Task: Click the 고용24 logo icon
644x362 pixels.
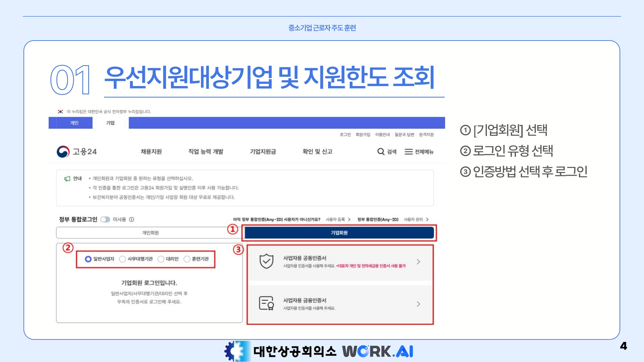Action: coord(63,152)
